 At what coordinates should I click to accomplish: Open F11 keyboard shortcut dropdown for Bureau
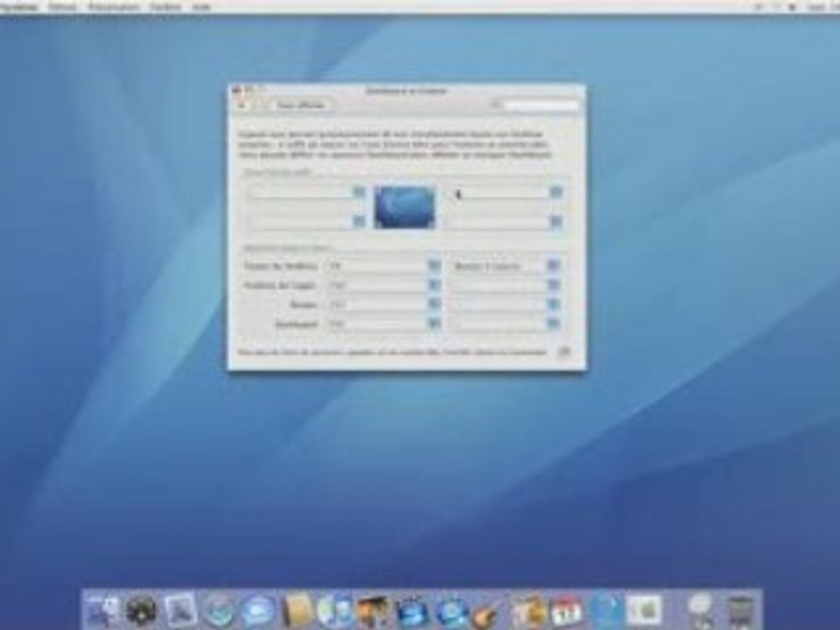(383, 304)
